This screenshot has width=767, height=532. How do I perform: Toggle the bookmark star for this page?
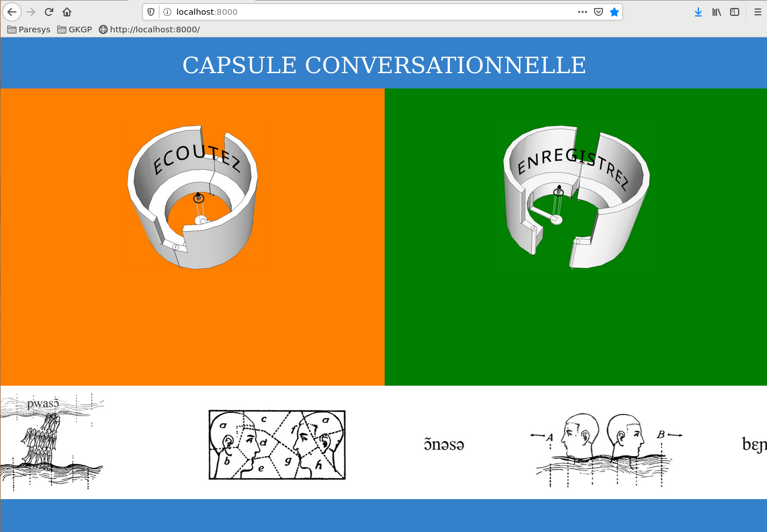click(x=614, y=12)
